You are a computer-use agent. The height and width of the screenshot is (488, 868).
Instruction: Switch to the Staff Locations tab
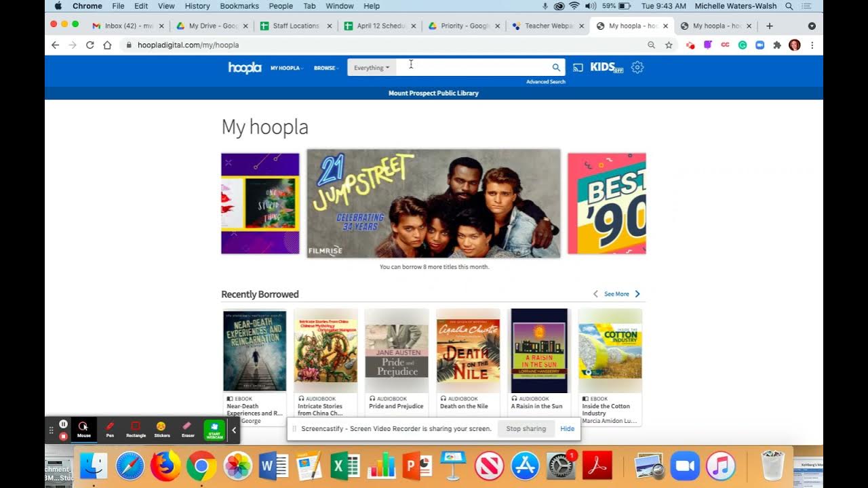(x=296, y=26)
